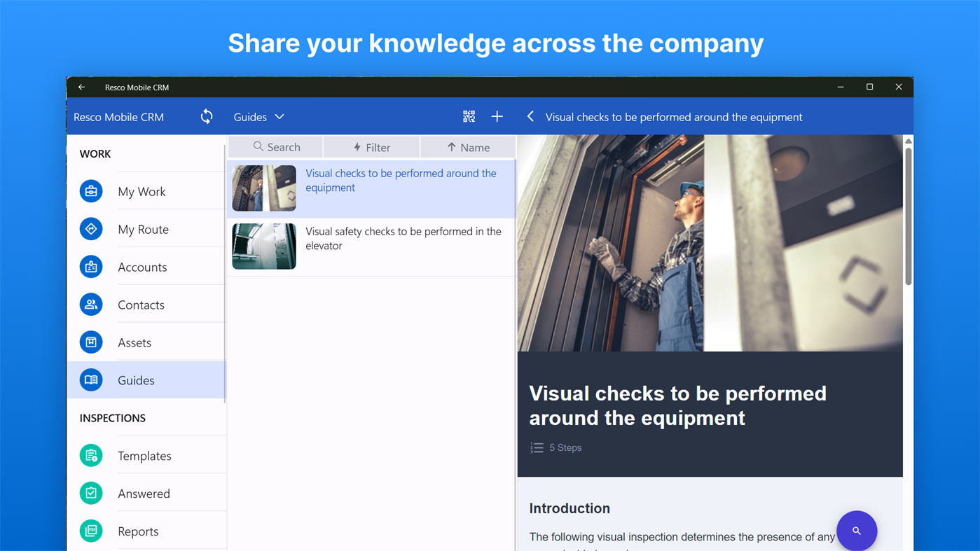This screenshot has width=980, height=551.
Task: Click the back arrow in the title bar
Action: [81, 87]
